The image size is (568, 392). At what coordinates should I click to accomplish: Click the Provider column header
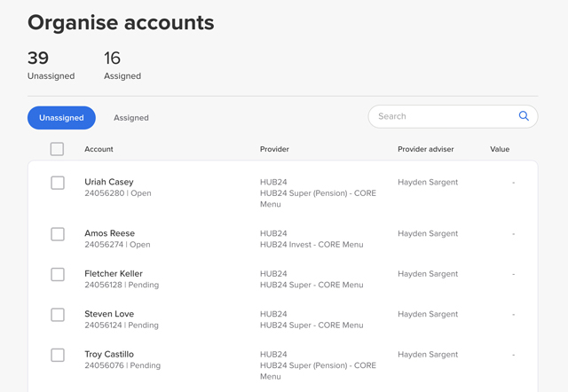(274, 149)
